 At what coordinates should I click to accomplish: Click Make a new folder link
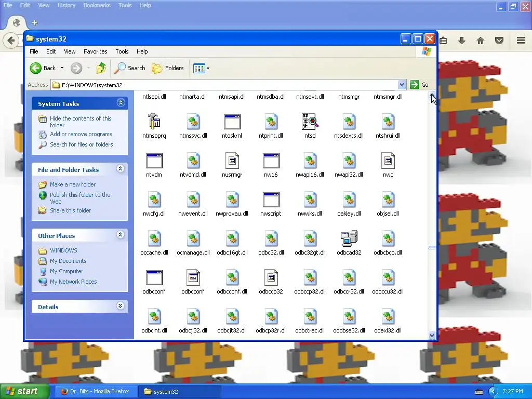73,184
